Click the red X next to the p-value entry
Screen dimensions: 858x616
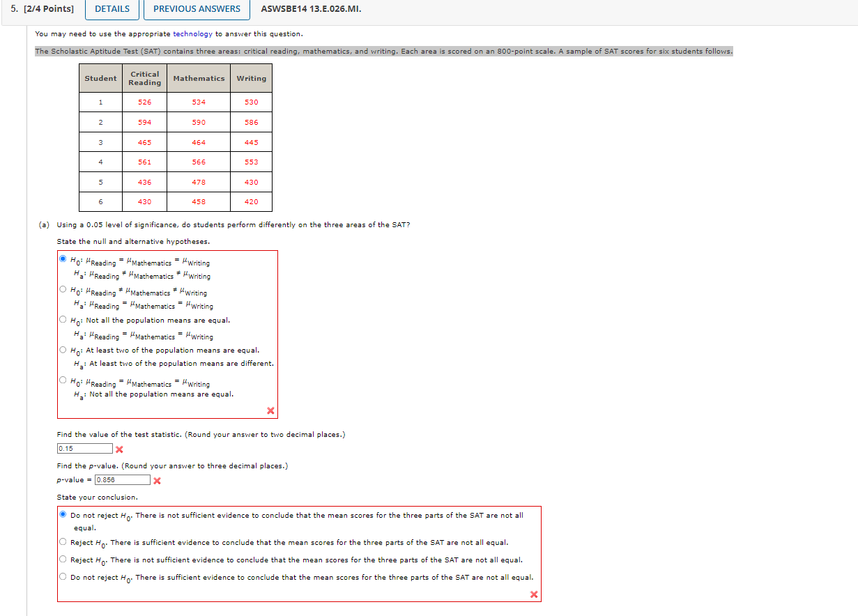coord(157,481)
